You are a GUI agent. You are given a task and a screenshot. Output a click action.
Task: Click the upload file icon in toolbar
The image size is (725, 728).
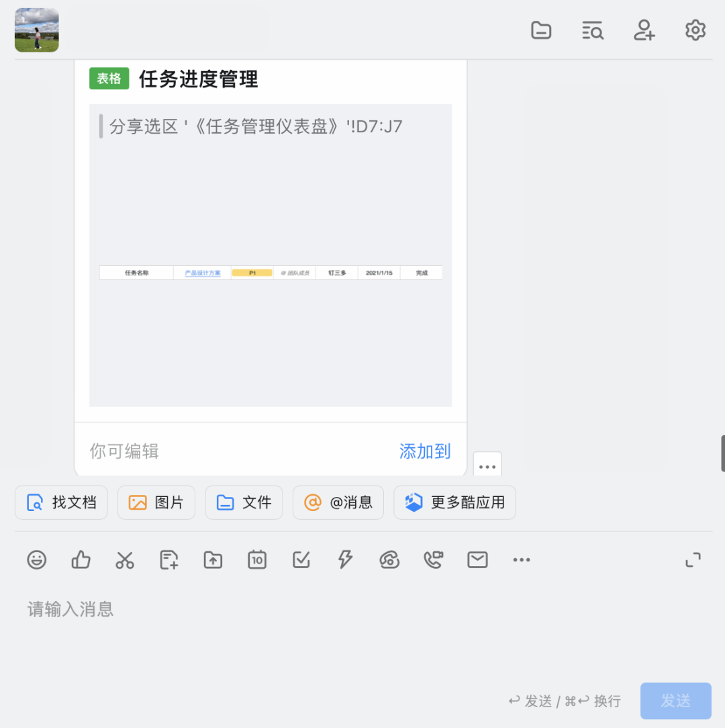tap(213, 559)
